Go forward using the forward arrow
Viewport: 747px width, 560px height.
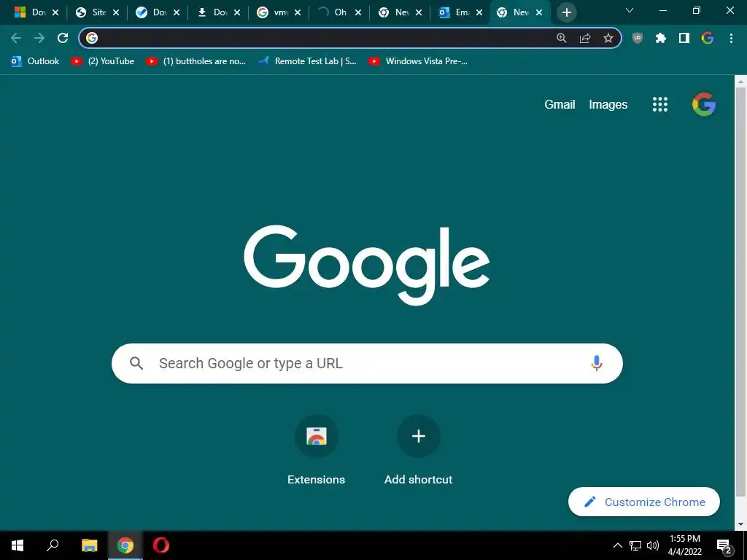coord(39,38)
